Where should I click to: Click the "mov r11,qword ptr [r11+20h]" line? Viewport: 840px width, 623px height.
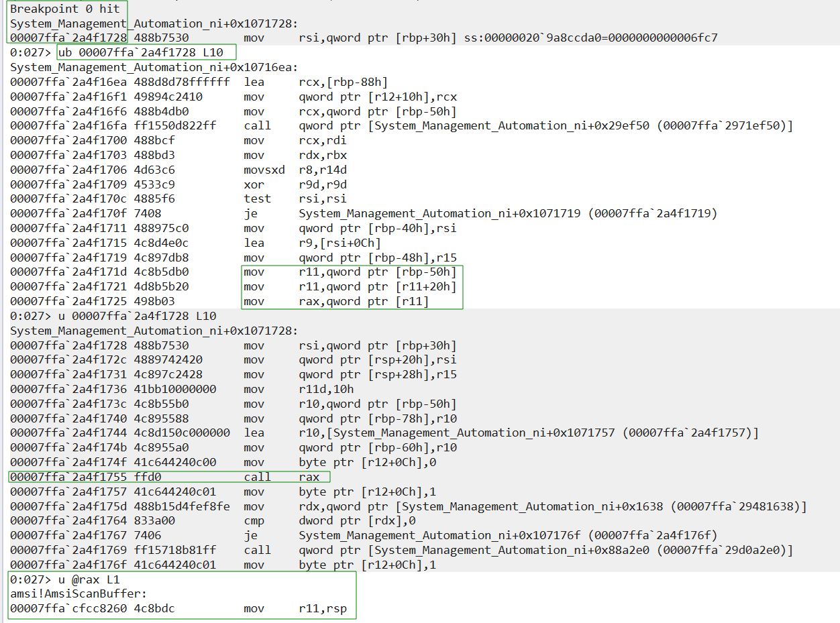(349, 286)
